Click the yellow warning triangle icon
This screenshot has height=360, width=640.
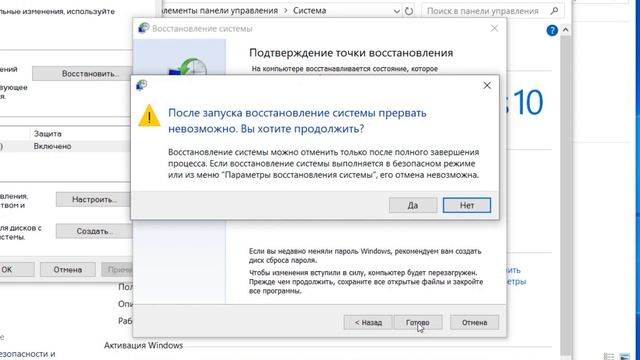(149, 116)
